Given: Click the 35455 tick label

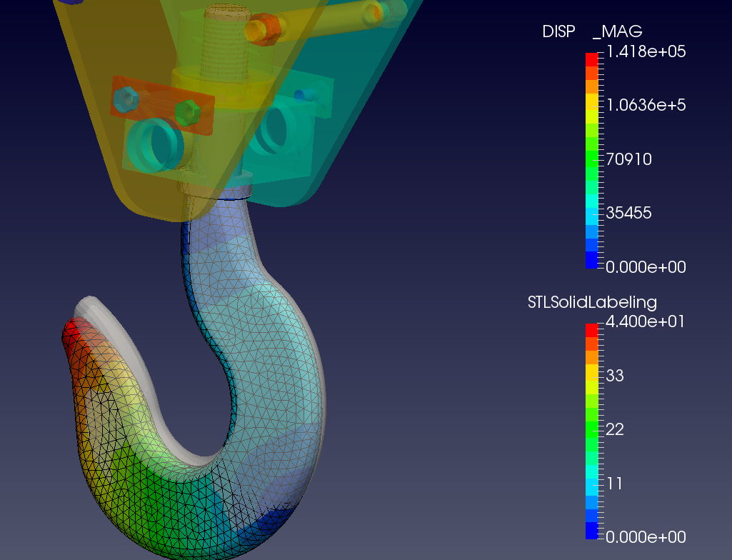Looking at the screenshot, I should pyautogui.click(x=628, y=213).
